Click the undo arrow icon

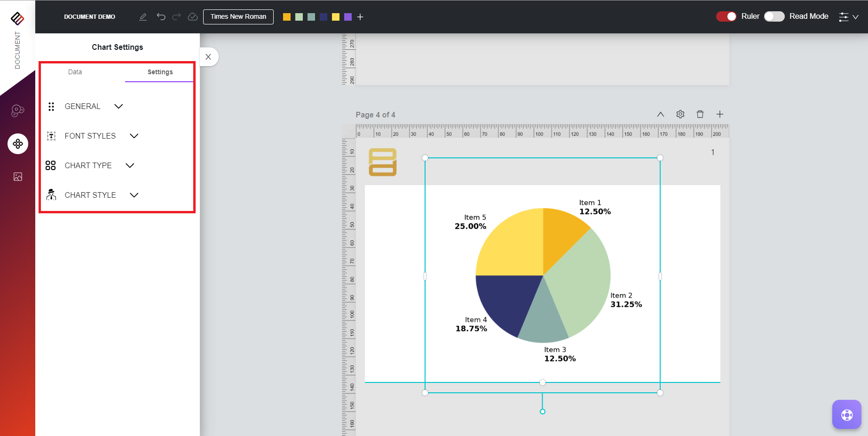161,17
